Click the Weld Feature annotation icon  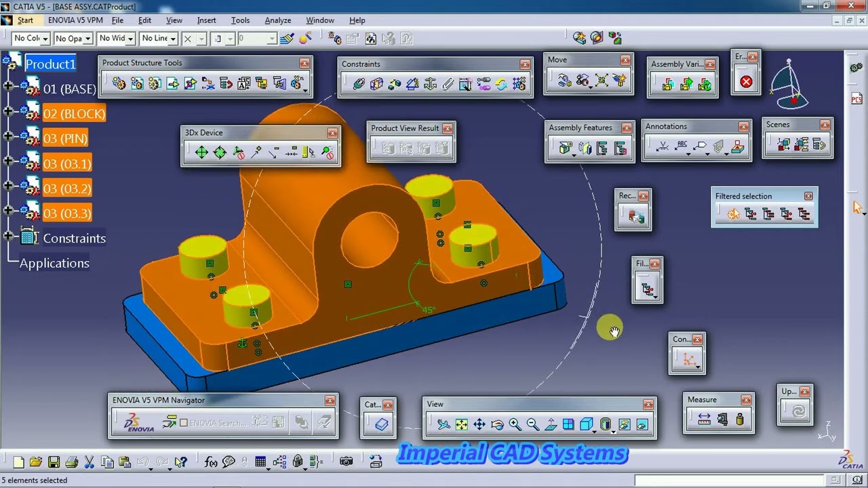point(663,146)
